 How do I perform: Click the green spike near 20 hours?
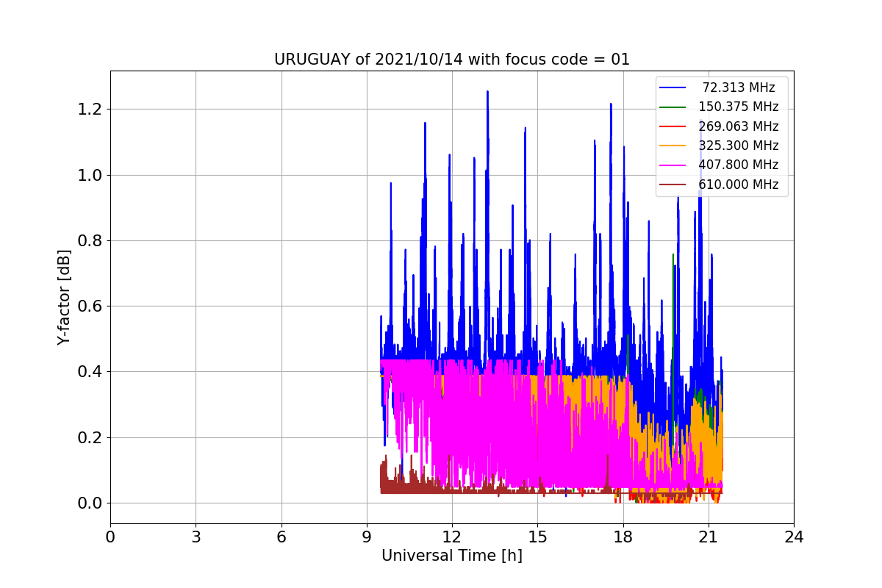click(673, 257)
